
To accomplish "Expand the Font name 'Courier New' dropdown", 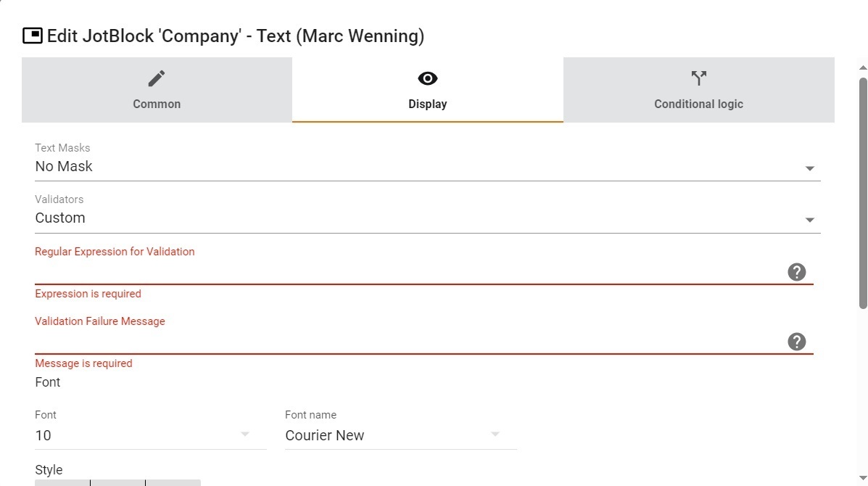I will [x=401, y=436].
